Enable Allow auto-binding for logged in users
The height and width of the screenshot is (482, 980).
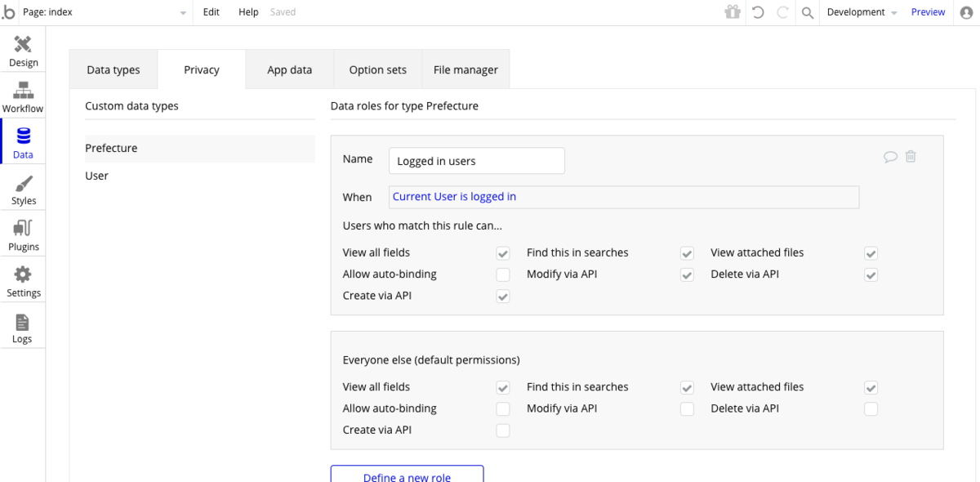(503, 274)
